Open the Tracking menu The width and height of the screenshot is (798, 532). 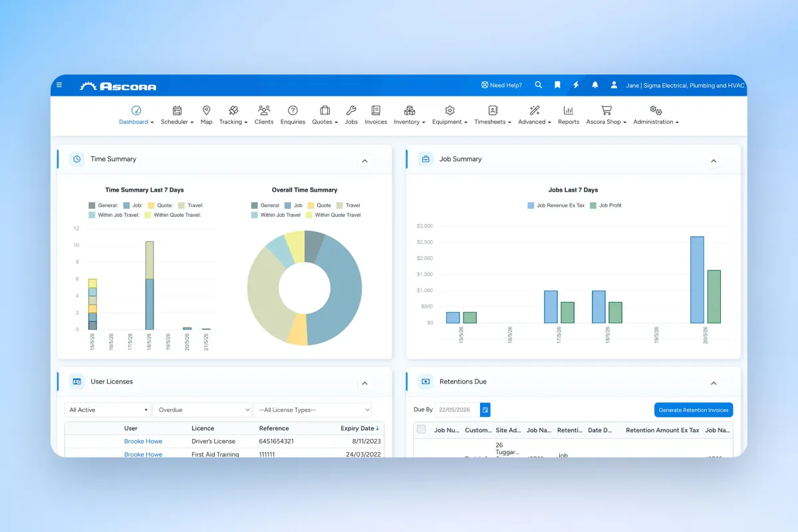pyautogui.click(x=233, y=115)
